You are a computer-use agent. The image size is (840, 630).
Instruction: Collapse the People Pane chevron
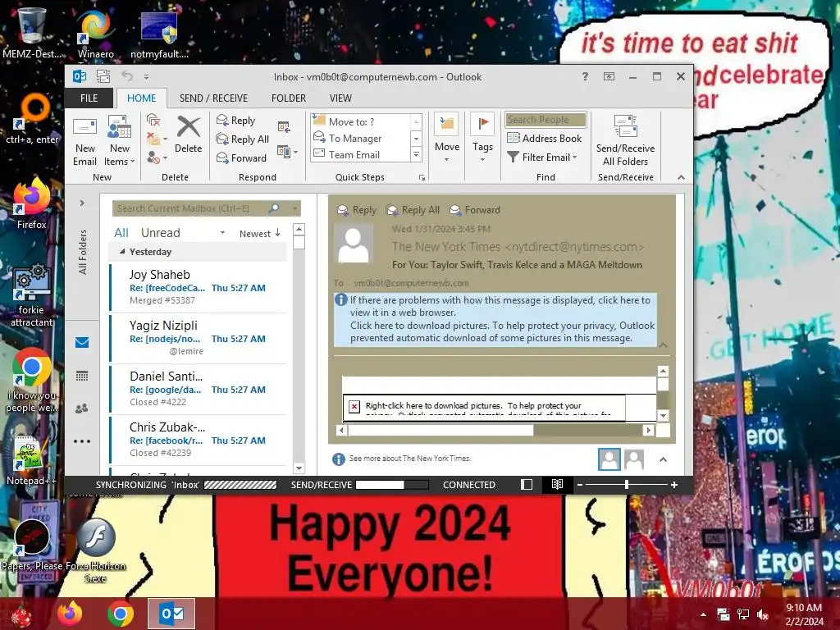[663, 459]
